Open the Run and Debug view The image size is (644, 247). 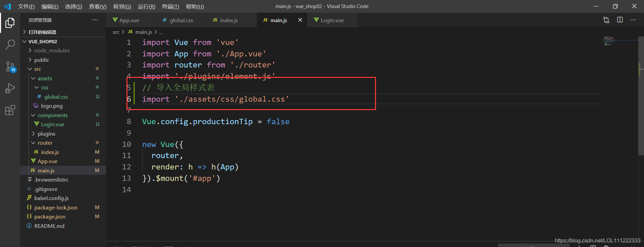10,88
